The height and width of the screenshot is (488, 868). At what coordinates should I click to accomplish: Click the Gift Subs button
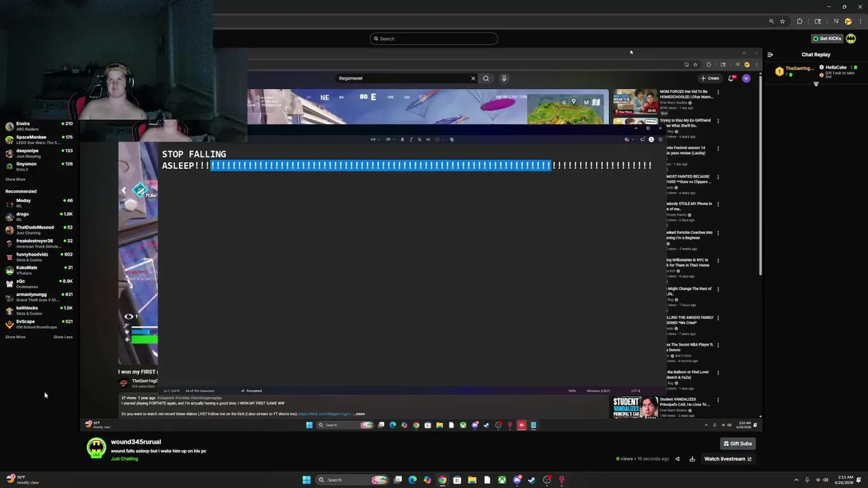pyautogui.click(x=737, y=443)
